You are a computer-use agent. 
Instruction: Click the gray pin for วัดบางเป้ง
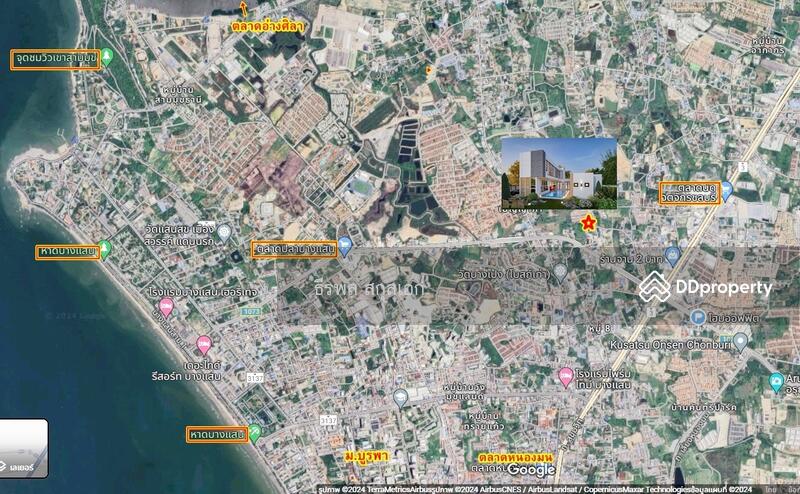[560, 271]
